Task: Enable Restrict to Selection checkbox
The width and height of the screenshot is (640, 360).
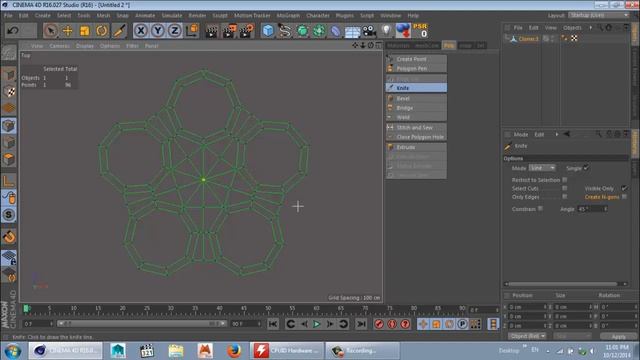Action: point(564,180)
